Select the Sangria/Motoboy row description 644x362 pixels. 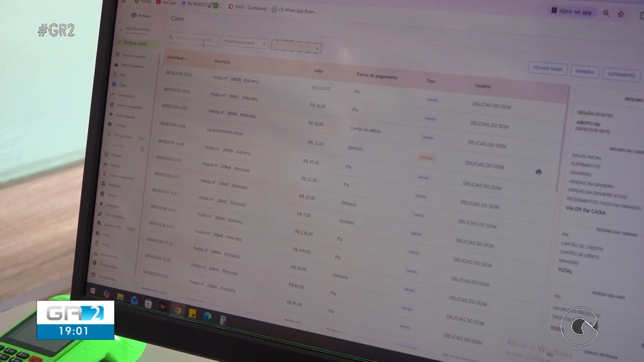click(x=225, y=131)
